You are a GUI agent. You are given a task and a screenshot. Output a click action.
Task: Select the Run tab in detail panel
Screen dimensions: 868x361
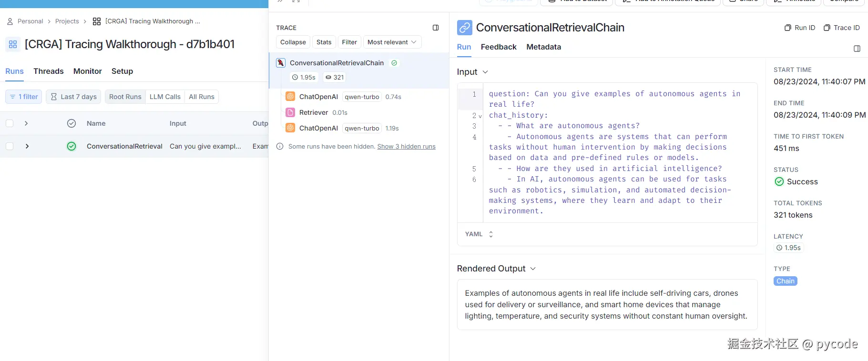(x=464, y=47)
